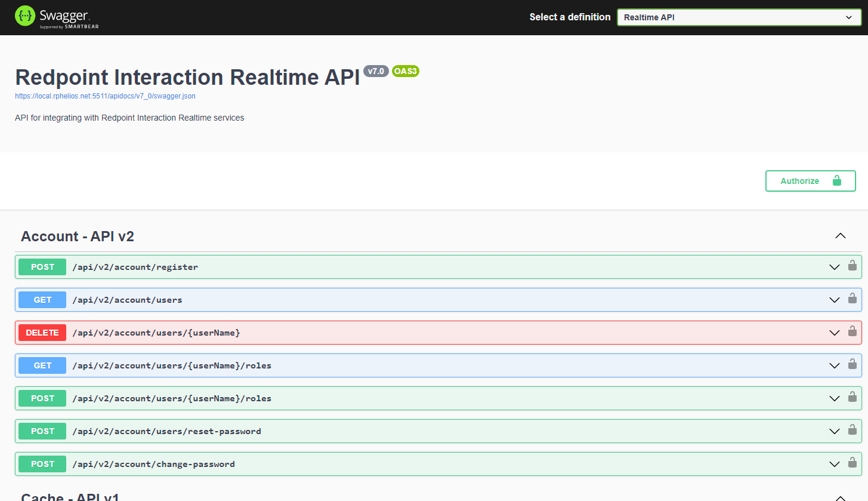Image resolution: width=868 pixels, height=501 pixels.
Task: Click the Swagger logo icon
Action: (x=25, y=17)
